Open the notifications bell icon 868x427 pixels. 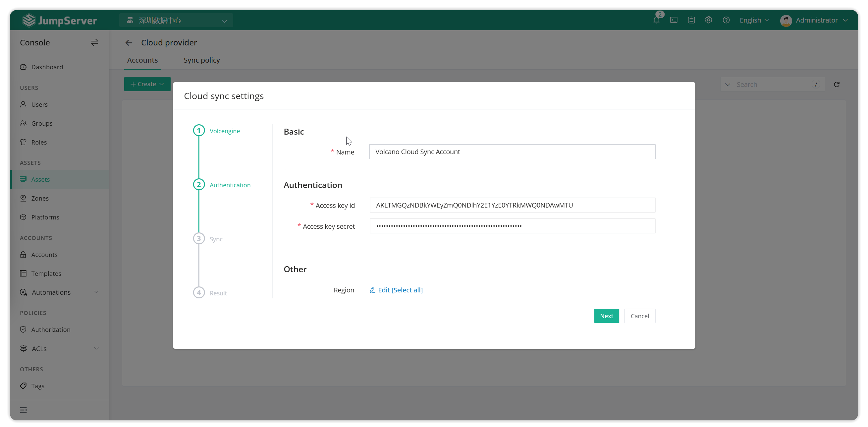tap(656, 20)
